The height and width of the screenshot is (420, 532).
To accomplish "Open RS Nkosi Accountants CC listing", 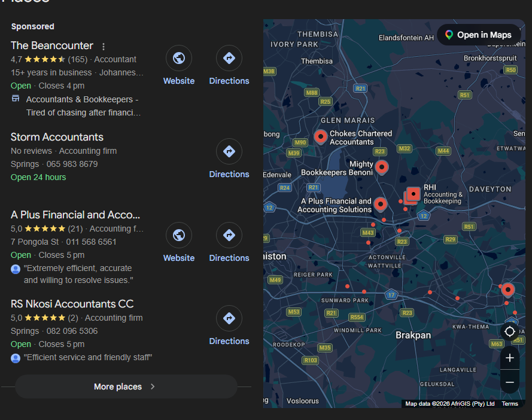I will [x=72, y=304].
